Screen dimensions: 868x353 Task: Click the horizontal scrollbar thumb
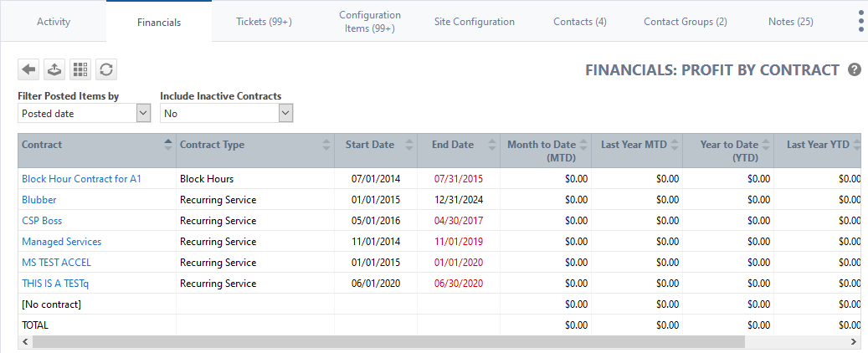point(388,341)
